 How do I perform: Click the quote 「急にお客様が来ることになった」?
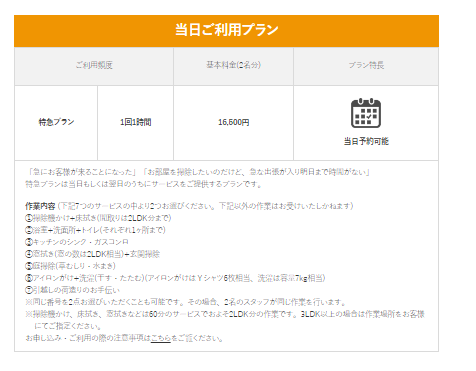click(82, 172)
